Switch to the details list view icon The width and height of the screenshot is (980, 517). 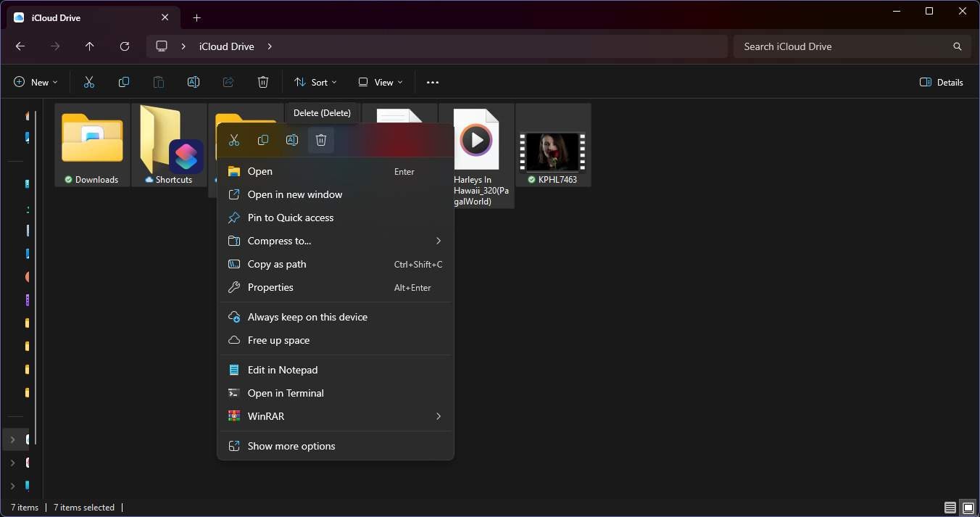(950, 508)
